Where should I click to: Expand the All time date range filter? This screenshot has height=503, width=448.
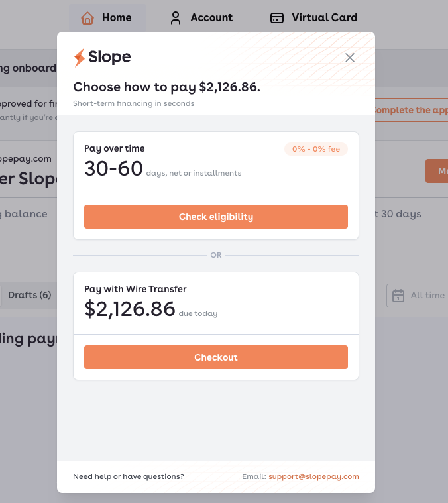coord(427,295)
